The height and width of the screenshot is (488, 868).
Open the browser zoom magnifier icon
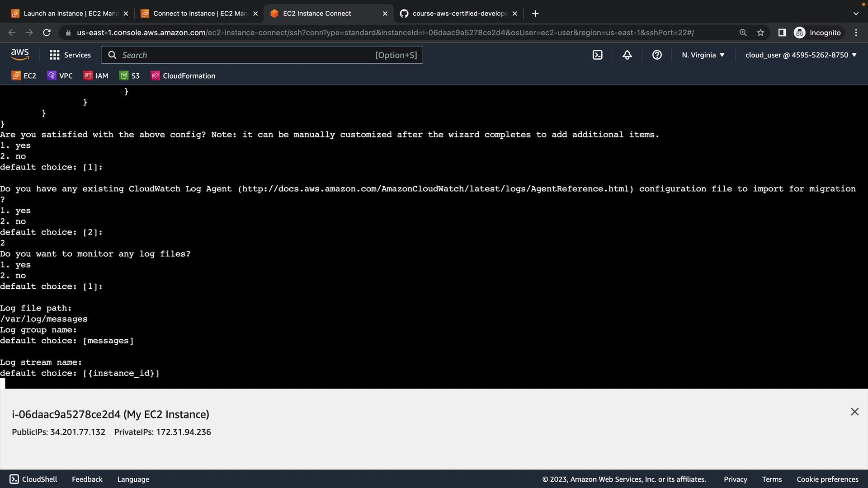(x=743, y=33)
